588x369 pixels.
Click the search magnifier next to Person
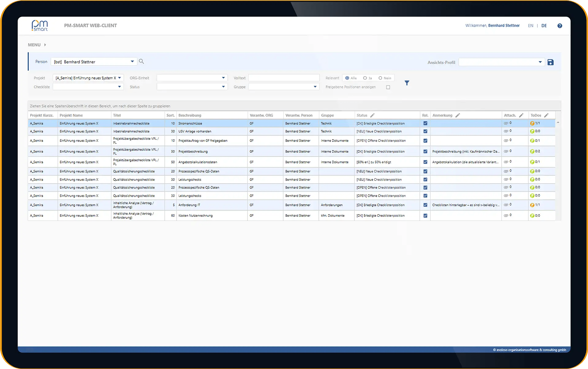pos(141,61)
